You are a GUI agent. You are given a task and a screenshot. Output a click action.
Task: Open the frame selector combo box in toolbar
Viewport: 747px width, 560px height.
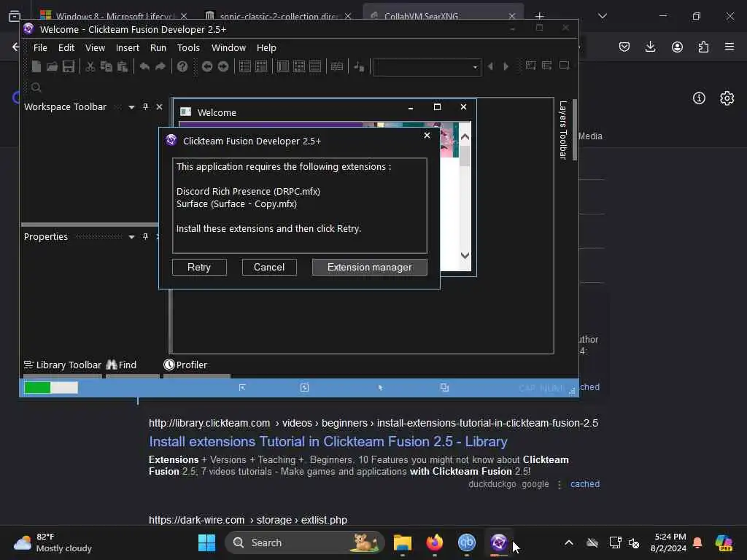[427, 67]
